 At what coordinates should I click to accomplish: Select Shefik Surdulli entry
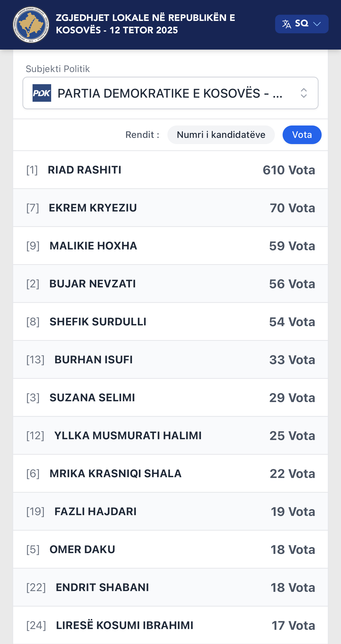[x=170, y=322]
